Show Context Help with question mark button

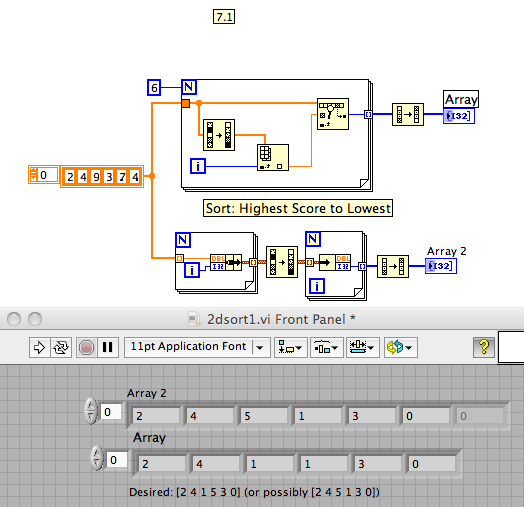pyautogui.click(x=484, y=347)
